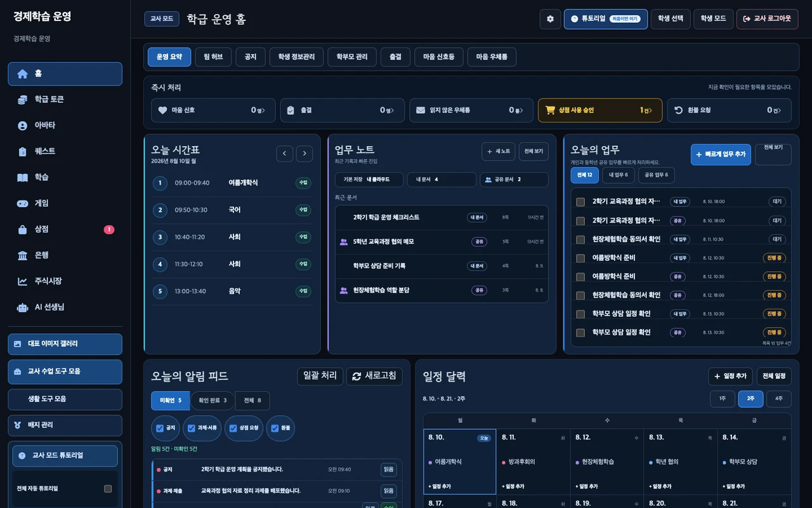812x508 pixels.
Task: Switch to 공지 tab
Action: [251, 57]
